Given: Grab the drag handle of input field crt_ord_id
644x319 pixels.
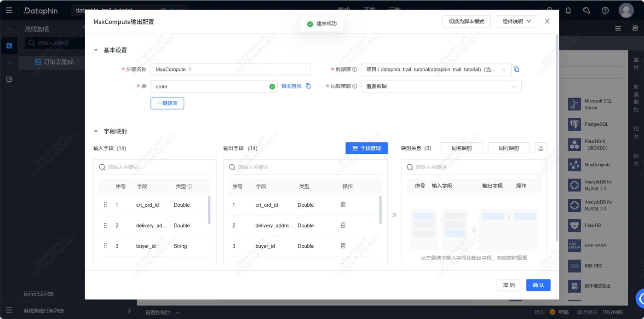Looking at the screenshot, I should (x=105, y=205).
